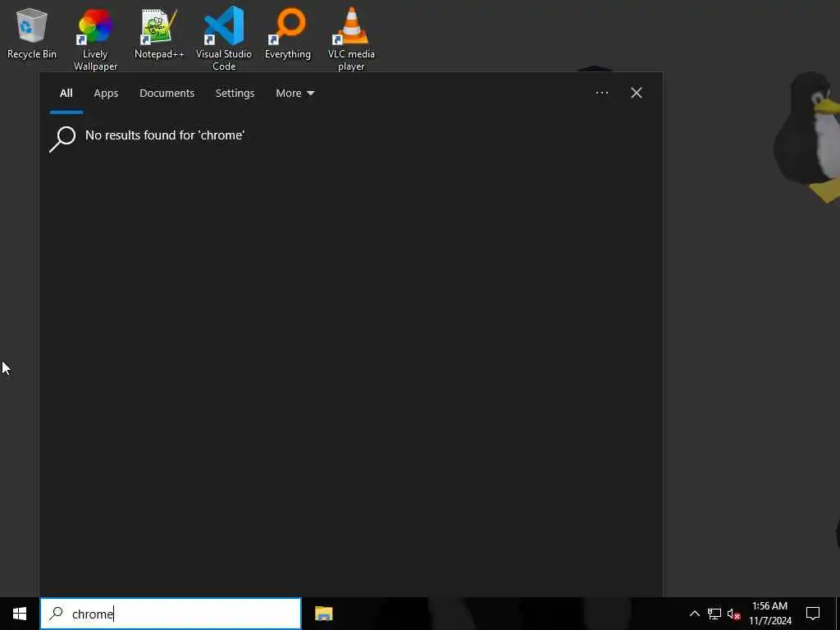Image resolution: width=840 pixels, height=630 pixels.
Task: Switch to the Apps search tab
Action: click(106, 94)
